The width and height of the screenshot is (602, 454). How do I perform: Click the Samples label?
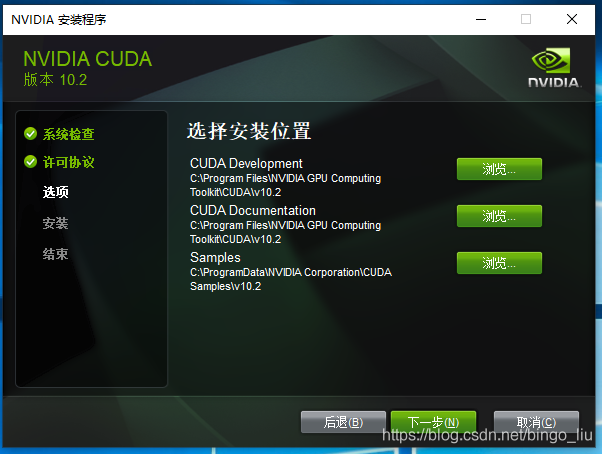point(215,258)
